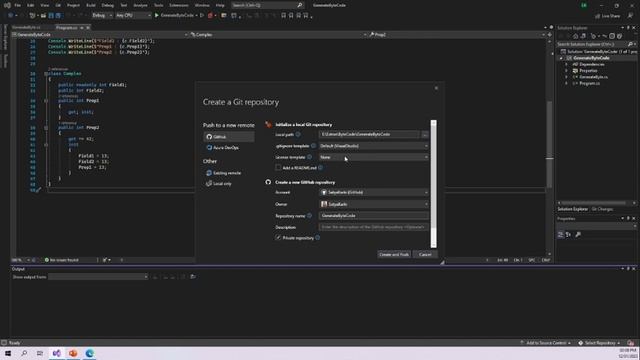Click the Local path info icon
640x360 pixels.
coord(298,134)
